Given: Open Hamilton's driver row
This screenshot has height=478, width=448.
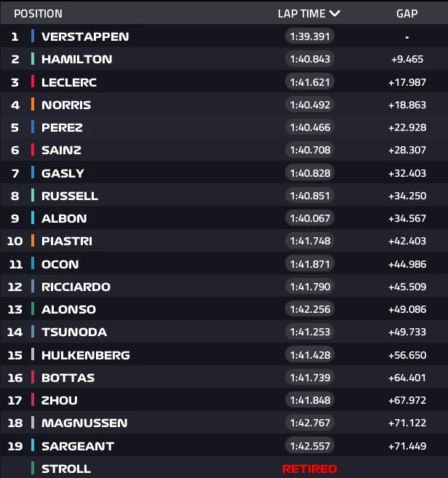Looking at the screenshot, I should coord(77,59).
